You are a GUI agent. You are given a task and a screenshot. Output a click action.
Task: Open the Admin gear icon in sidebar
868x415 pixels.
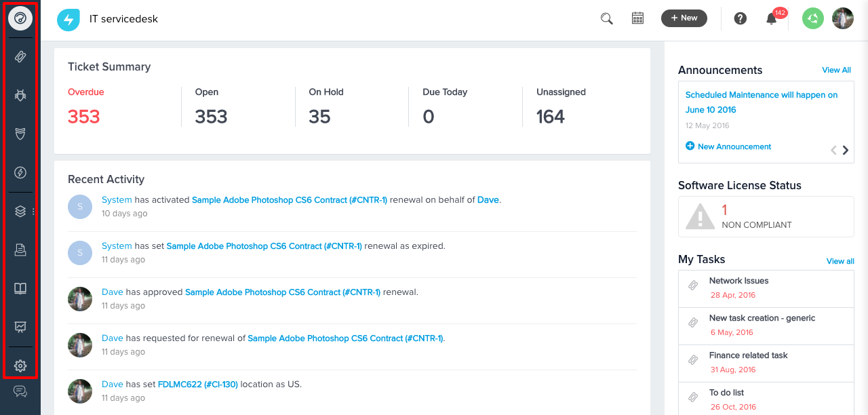click(x=20, y=366)
